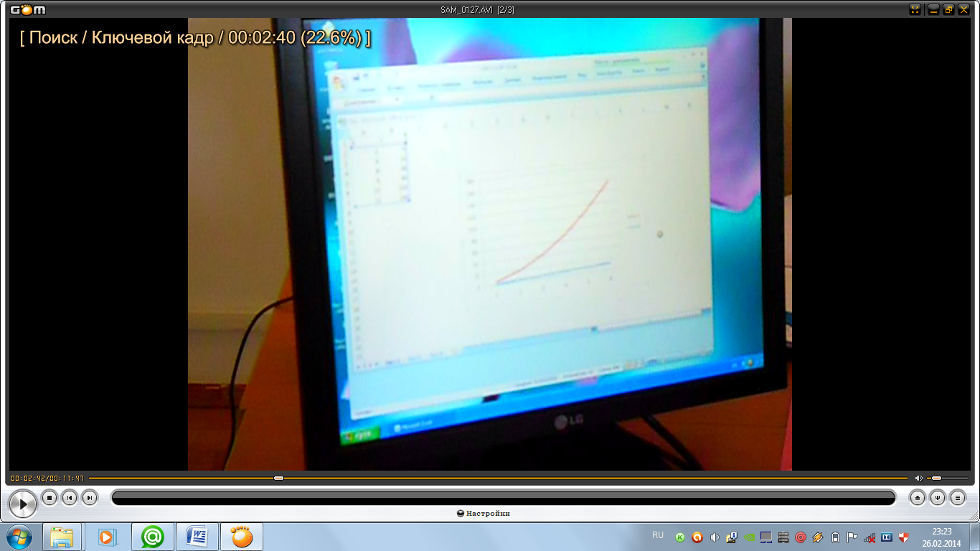This screenshot has height=551, width=980.
Task: Select the GOM Player taskbar button
Action: [x=242, y=537]
